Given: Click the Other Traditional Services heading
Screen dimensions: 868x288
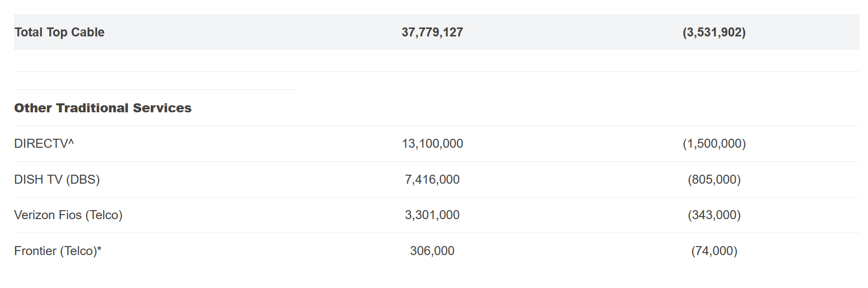Looking at the screenshot, I should click(103, 108).
